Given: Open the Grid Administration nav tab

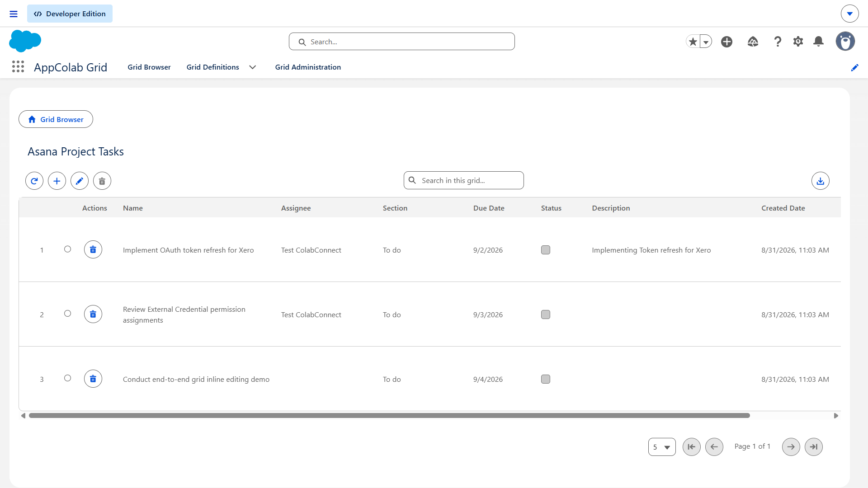Looking at the screenshot, I should point(308,67).
